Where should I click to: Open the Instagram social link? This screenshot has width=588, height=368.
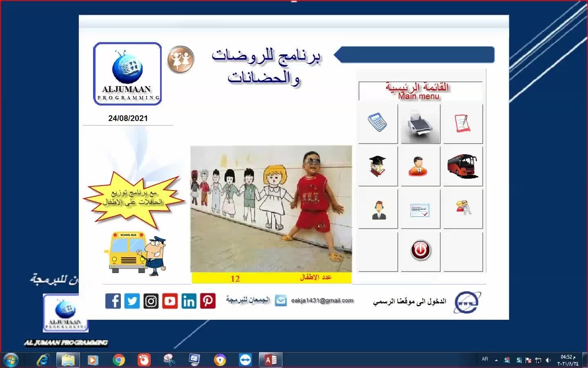(x=151, y=301)
